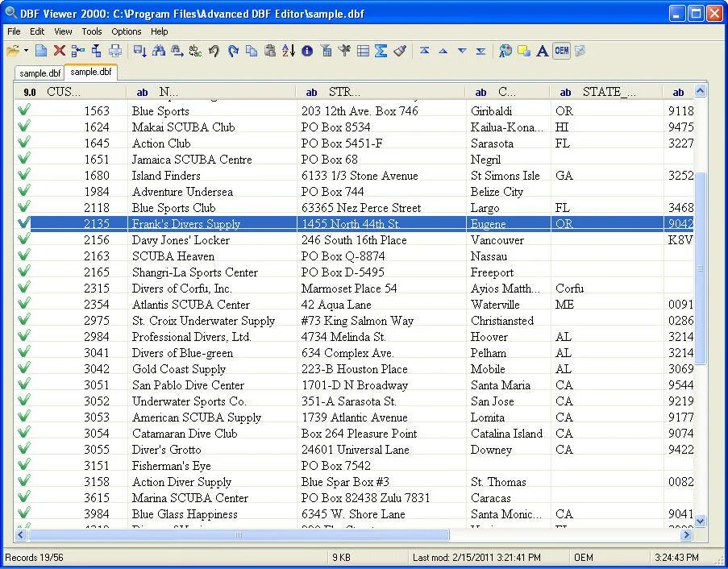728x569 pixels.
Task: Click horizontal scrollbar right arrow
Action: point(686,535)
